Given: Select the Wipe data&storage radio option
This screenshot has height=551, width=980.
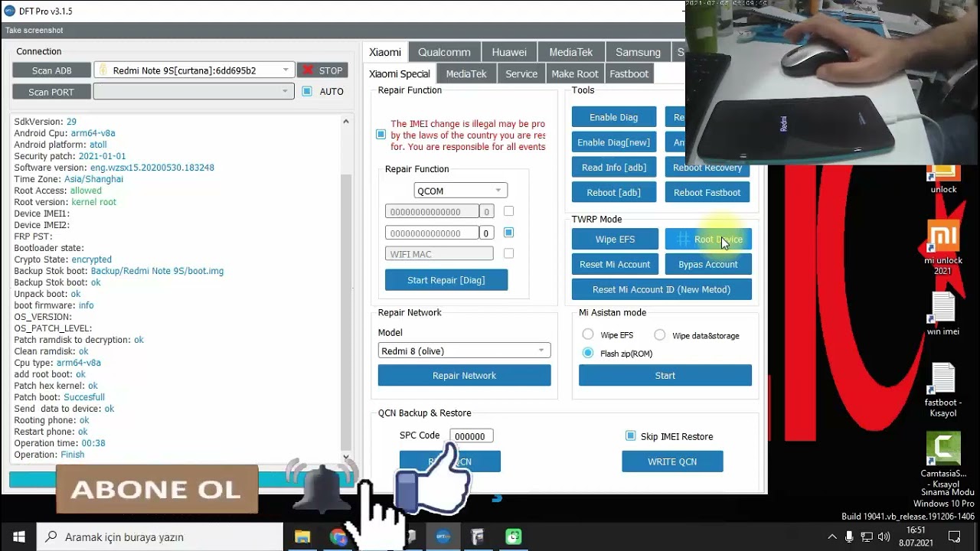Looking at the screenshot, I should coord(660,334).
